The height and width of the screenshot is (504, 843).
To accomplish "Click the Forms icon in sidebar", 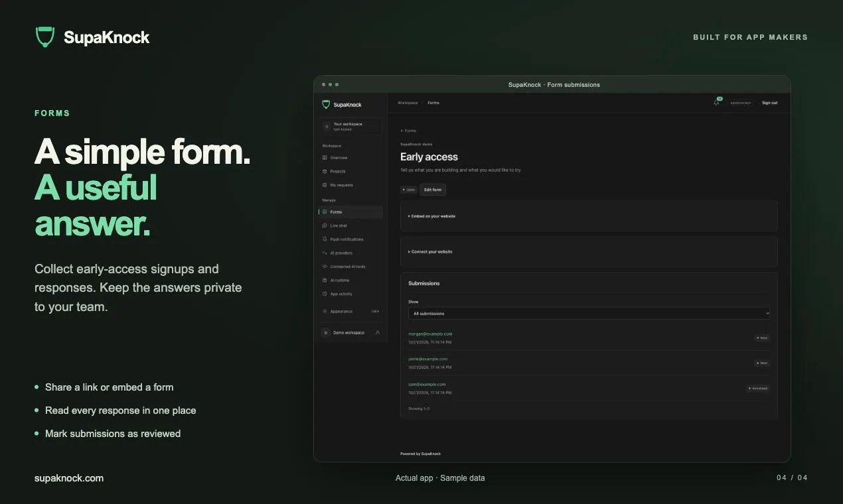I will click(x=325, y=212).
